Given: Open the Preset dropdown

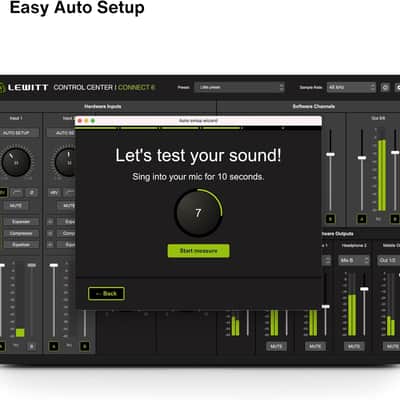Looking at the screenshot, I should 239,87.
